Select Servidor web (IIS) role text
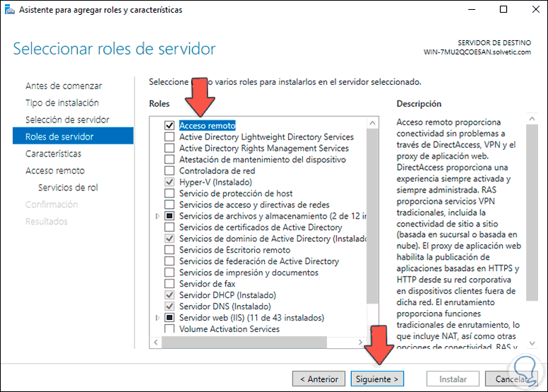 pyautogui.click(x=251, y=317)
